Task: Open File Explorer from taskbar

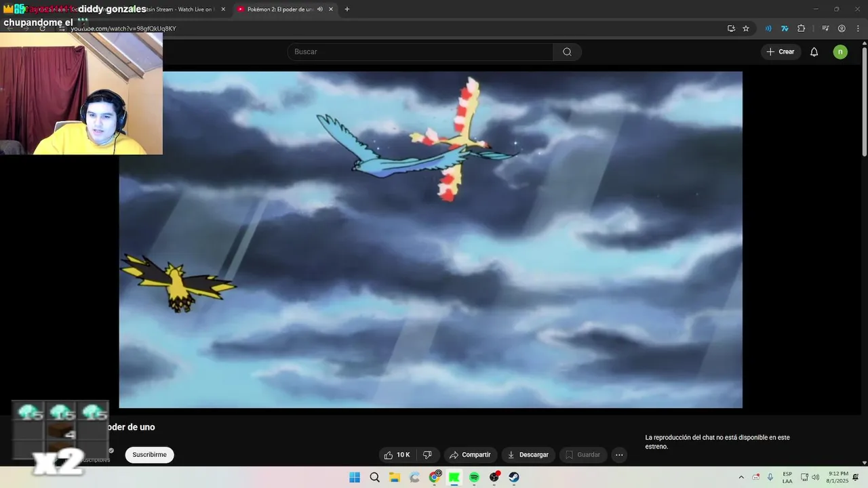Action: coord(395,477)
